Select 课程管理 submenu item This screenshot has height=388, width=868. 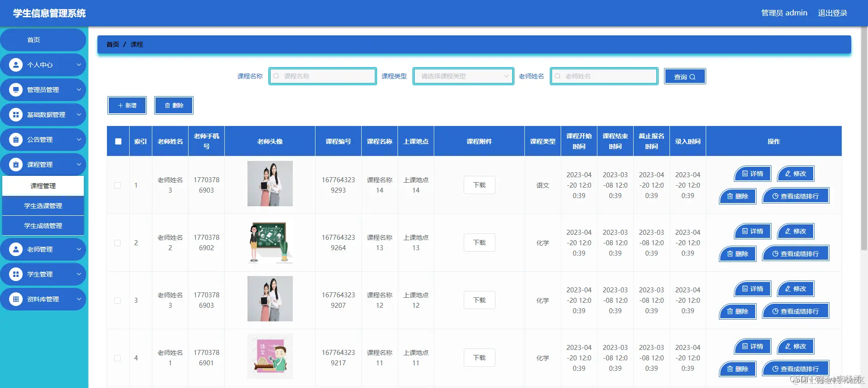(x=43, y=186)
